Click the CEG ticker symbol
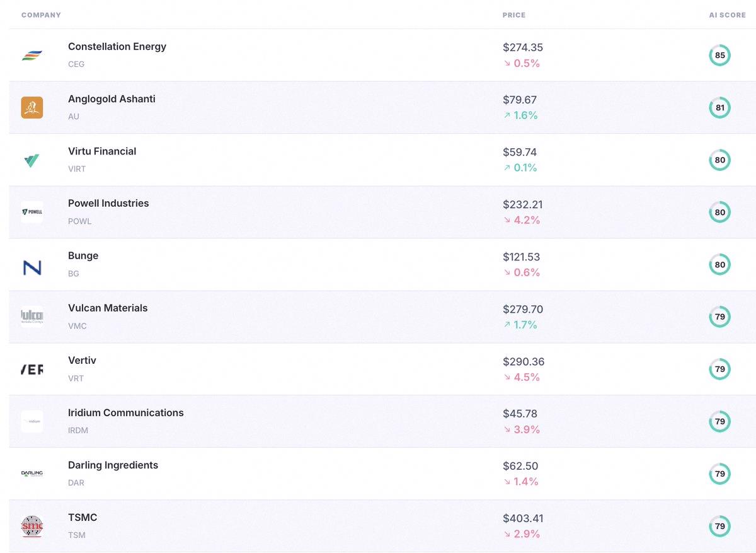 click(x=76, y=64)
